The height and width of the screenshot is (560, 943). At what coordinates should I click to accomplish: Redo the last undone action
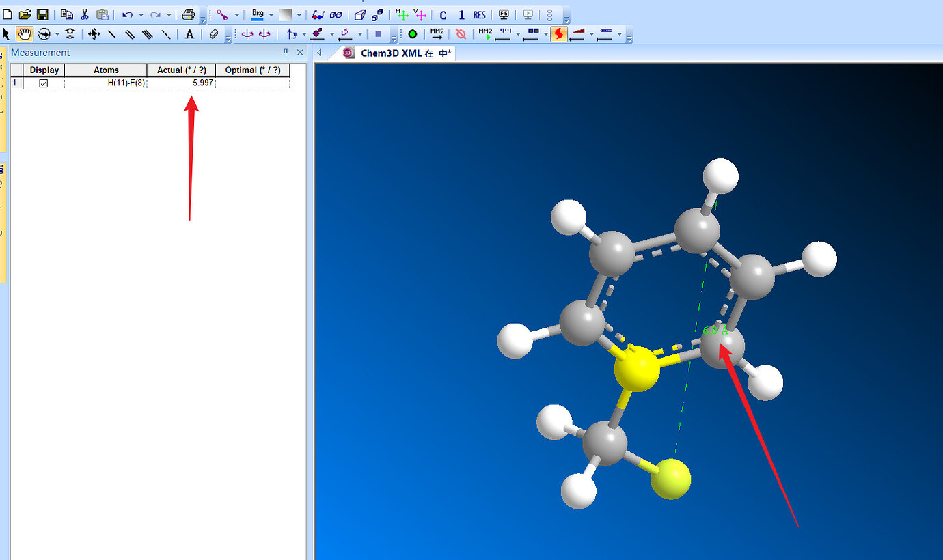155,14
